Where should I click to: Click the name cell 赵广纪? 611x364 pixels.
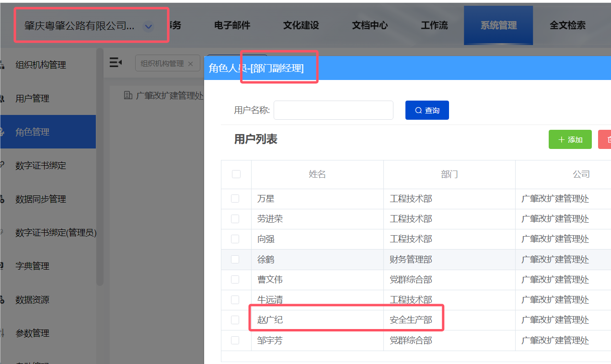pos(270,320)
